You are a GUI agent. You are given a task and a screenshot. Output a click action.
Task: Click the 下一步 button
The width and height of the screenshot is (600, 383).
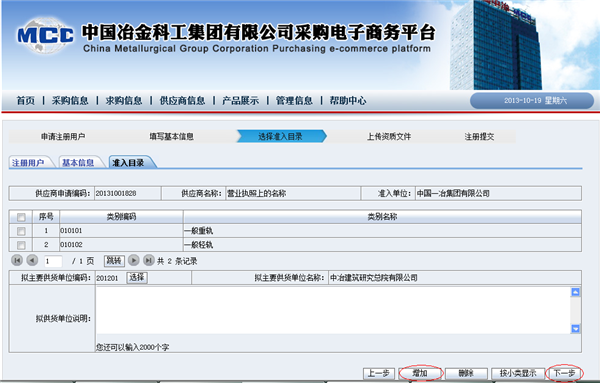[x=564, y=373]
